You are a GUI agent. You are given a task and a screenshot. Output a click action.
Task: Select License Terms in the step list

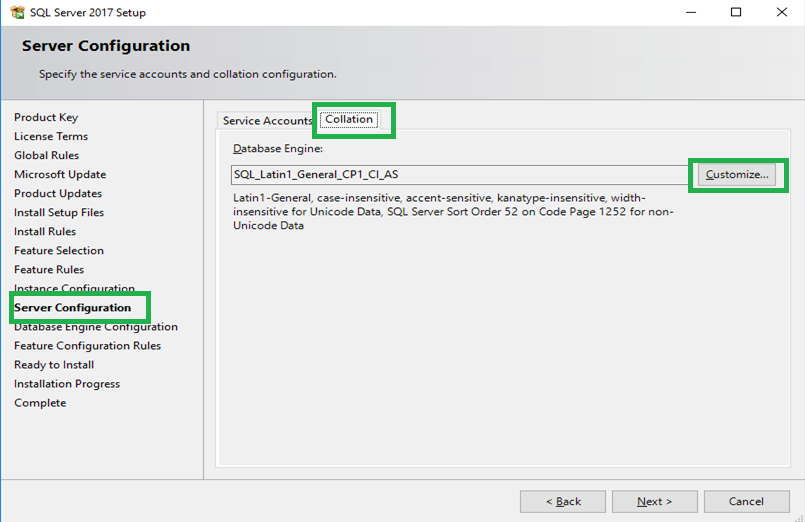(x=51, y=136)
